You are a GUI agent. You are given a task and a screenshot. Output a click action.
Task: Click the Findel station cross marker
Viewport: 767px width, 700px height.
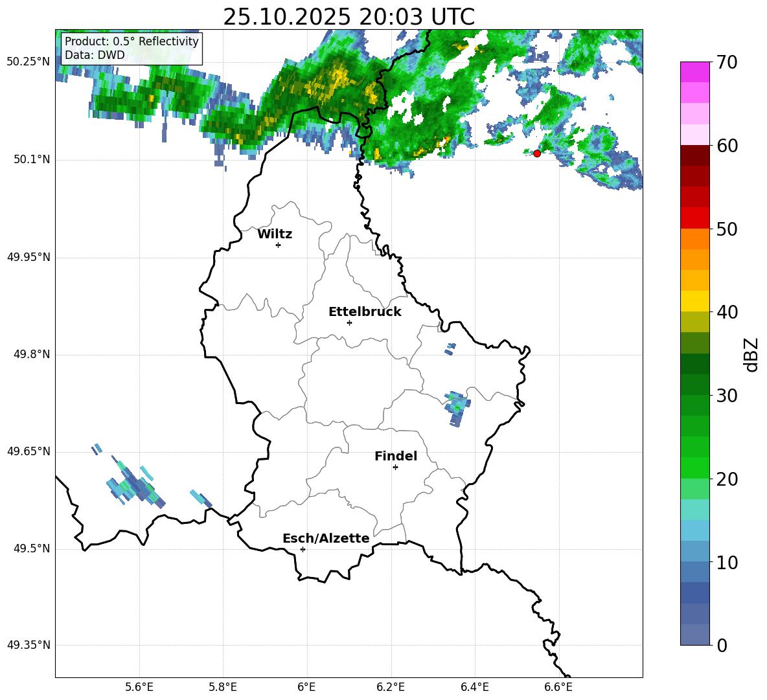395,468
